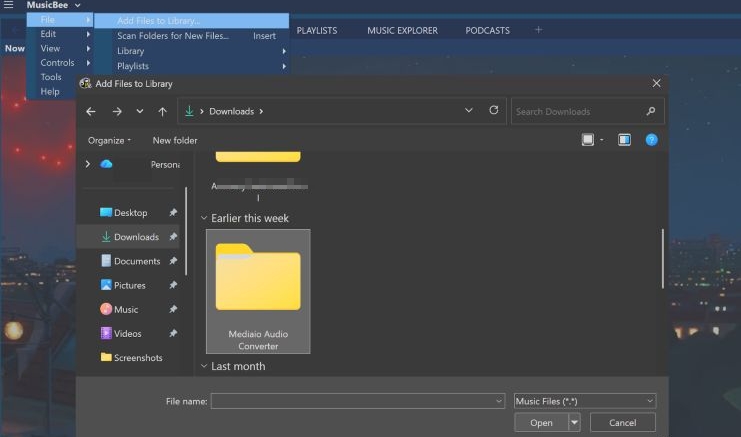Expand the OneDrive Personal tree node
741x437 pixels.
click(x=87, y=164)
